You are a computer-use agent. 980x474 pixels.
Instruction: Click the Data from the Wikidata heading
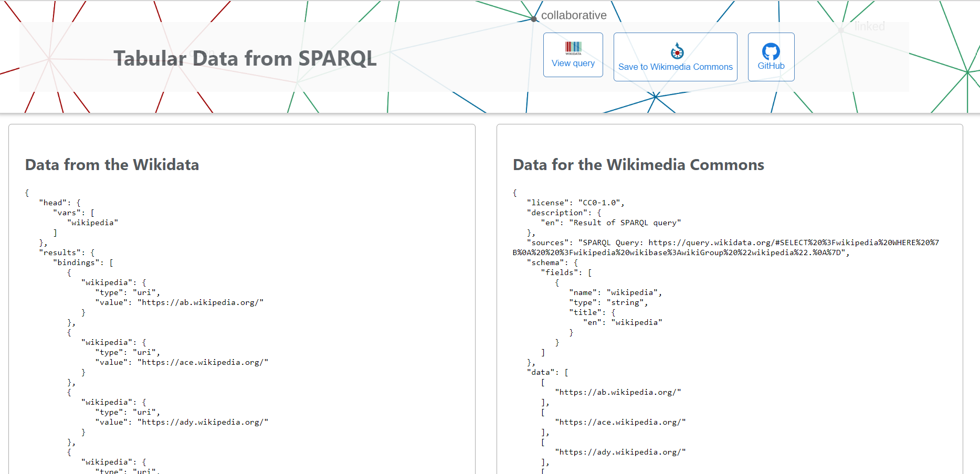pos(112,165)
